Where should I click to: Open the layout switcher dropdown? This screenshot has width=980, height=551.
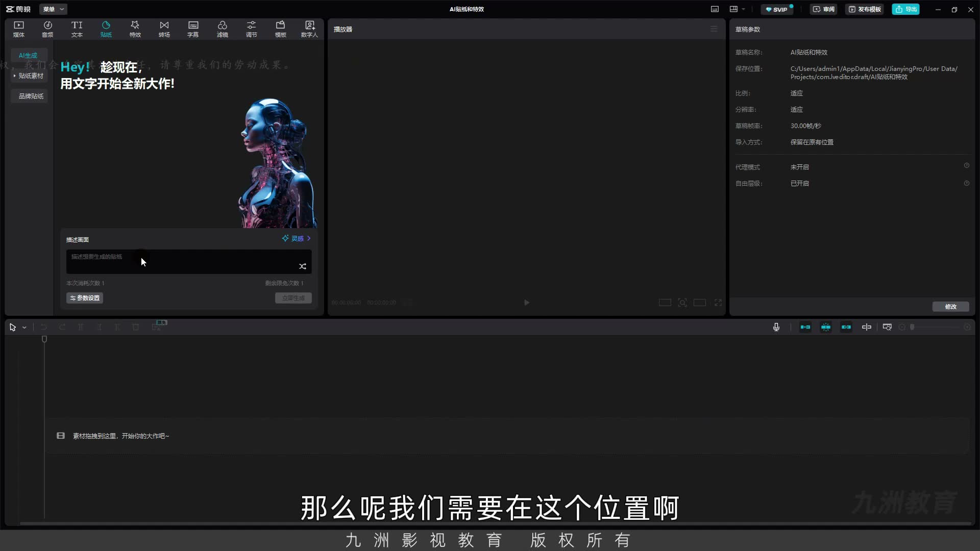[x=738, y=9]
